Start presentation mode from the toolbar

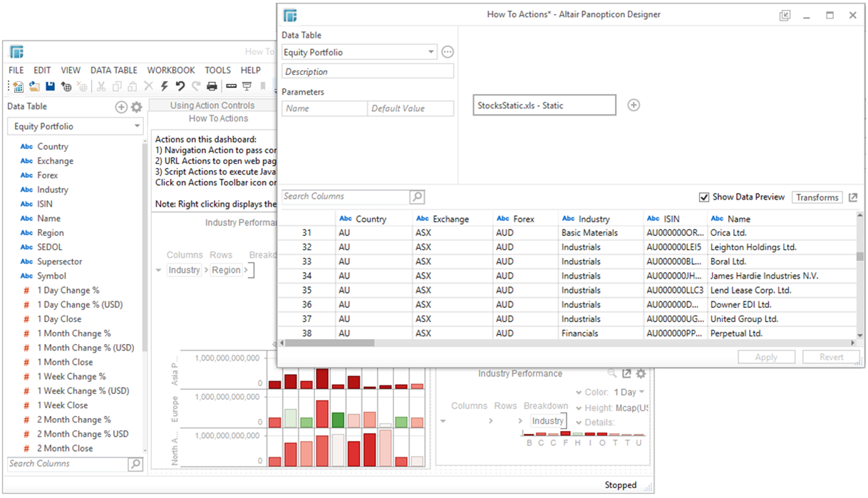[x=246, y=86]
